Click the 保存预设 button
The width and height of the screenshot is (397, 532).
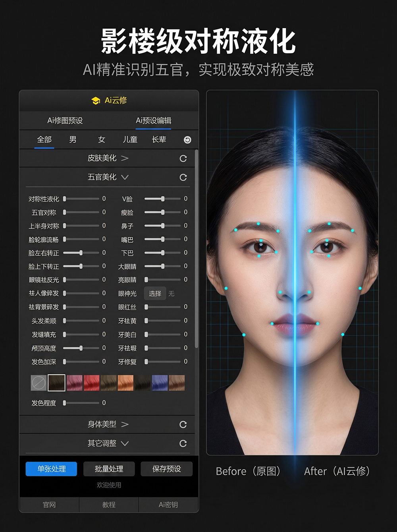coord(167,469)
